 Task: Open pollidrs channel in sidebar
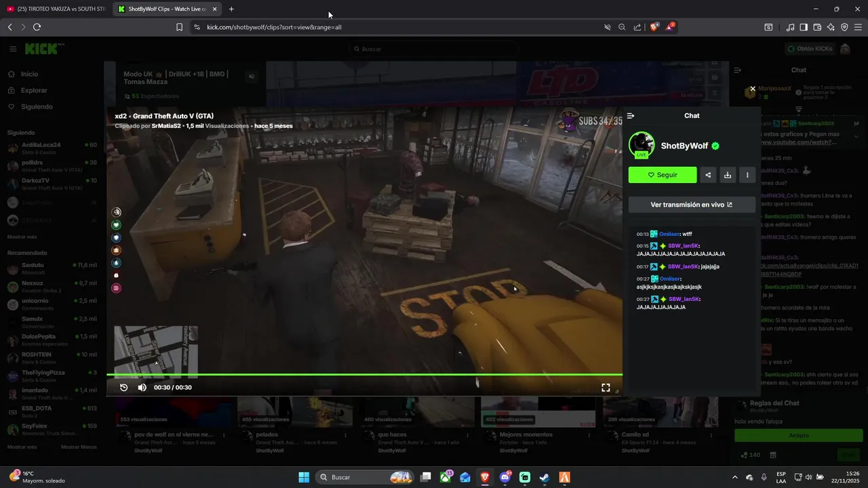(x=52, y=166)
